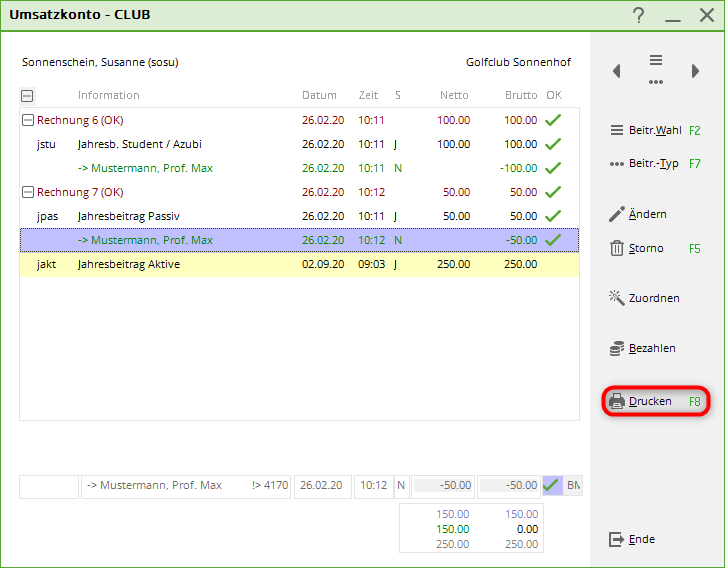Screen dimensions: 725x568
Task: Go to previous account with left arrow
Action: pyautogui.click(x=617, y=71)
